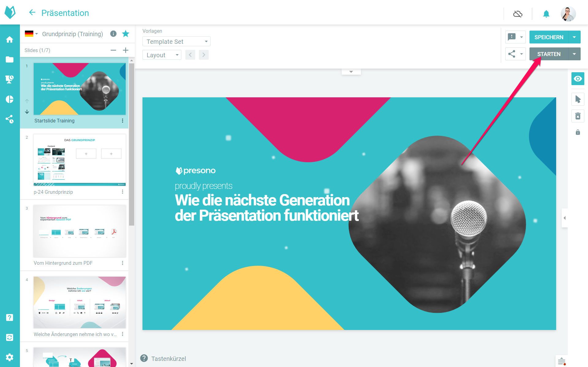
Task: Delete slide using the trash icon
Action: (x=578, y=116)
